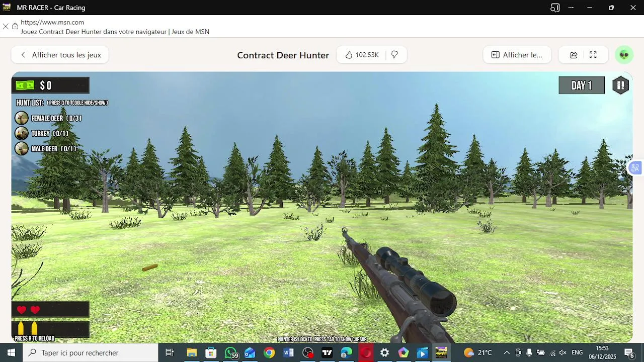Click the pointer is locked message
Image resolution: width=644 pixels, height=362 pixels.
click(322, 339)
